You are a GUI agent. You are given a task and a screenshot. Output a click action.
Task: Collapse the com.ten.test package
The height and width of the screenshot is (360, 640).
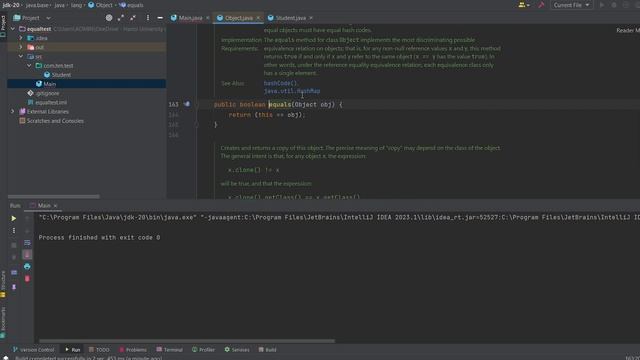29,66
